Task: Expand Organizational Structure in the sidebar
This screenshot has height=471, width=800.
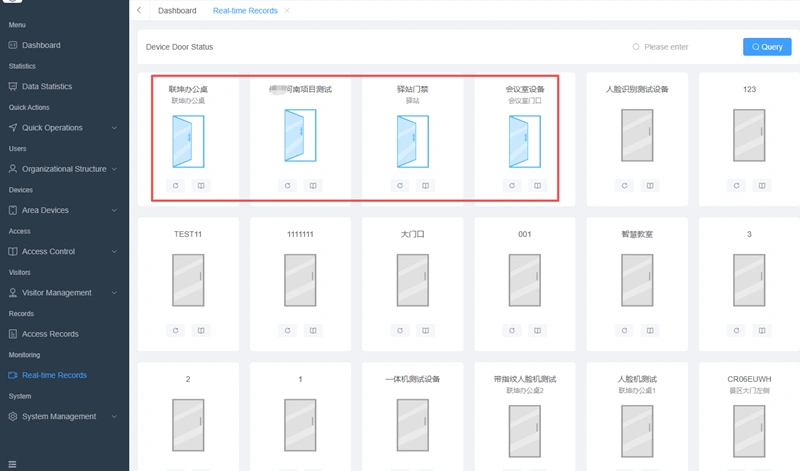Action: pos(64,169)
